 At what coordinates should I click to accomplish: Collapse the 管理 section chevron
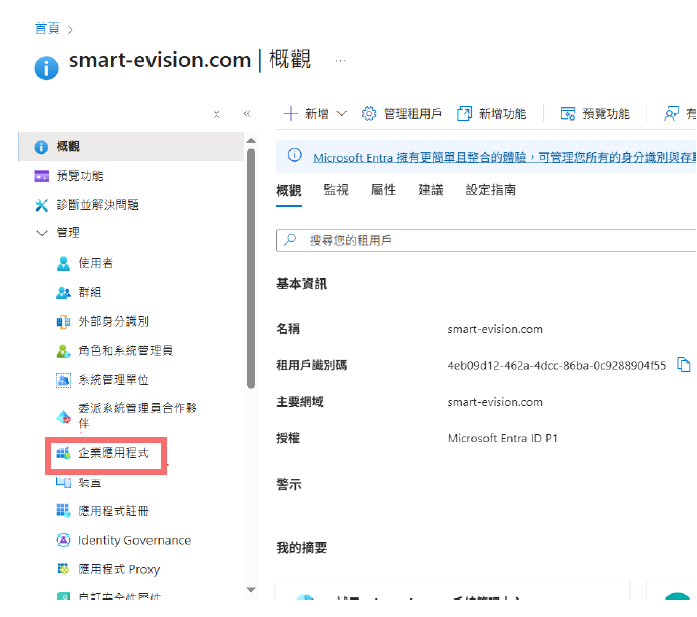point(41,233)
